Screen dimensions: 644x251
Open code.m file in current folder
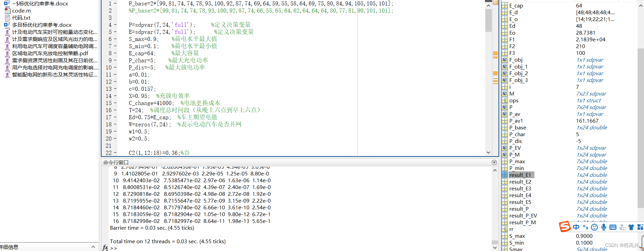point(21,11)
